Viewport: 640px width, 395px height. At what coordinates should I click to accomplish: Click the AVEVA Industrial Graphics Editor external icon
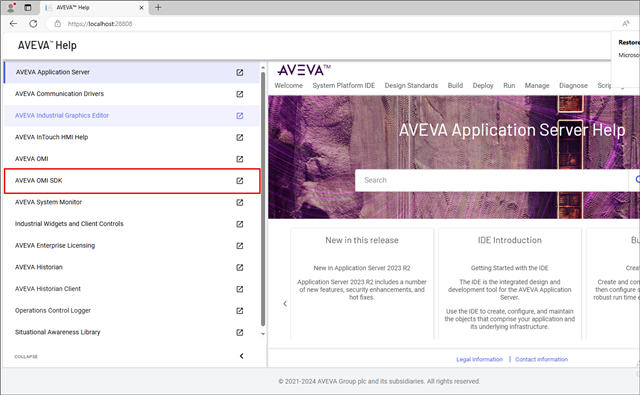(x=240, y=115)
